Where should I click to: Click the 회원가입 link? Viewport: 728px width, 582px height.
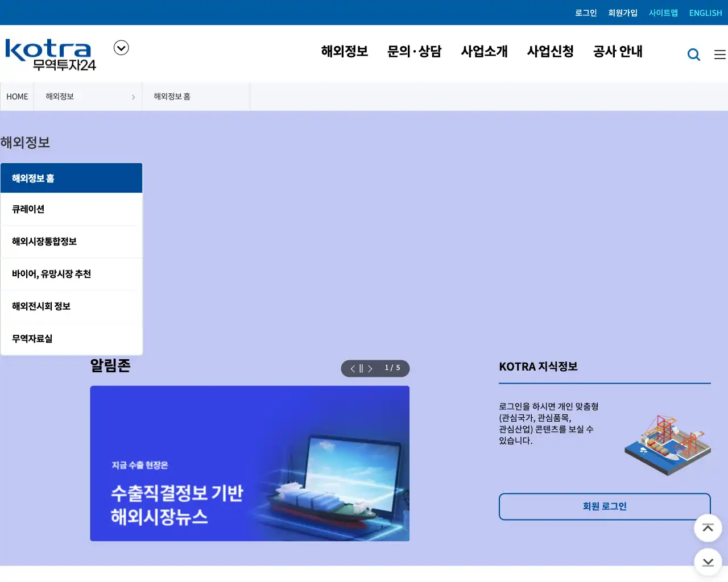[x=623, y=13]
